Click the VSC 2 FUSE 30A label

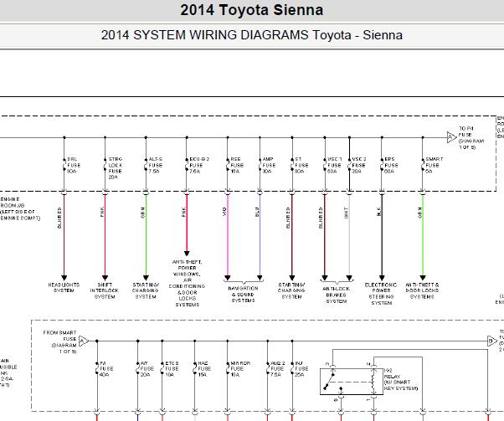click(x=359, y=165)
